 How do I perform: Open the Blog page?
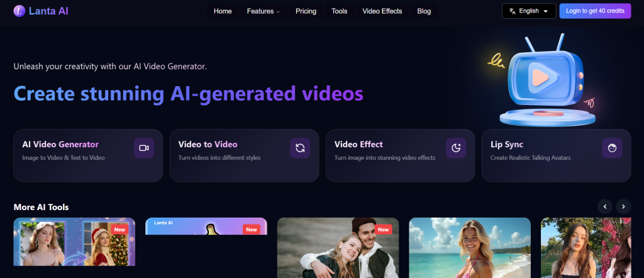coord(424,11)
